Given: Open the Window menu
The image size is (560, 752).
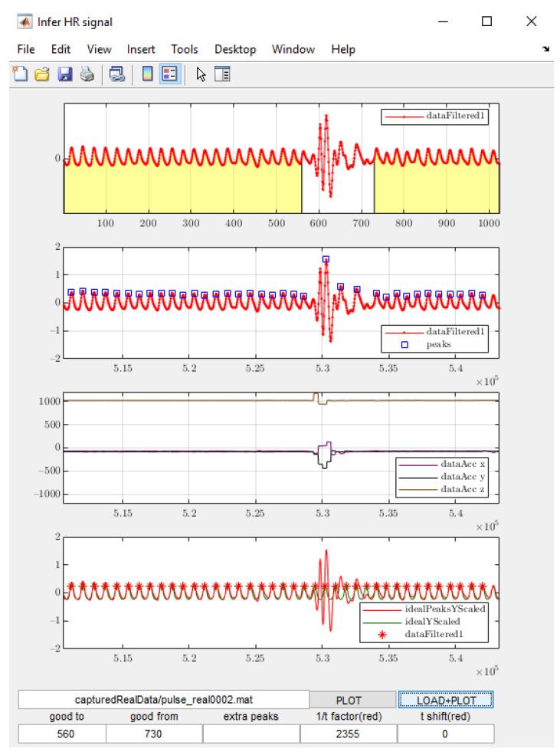Looking at the screenshot, I should 293,49.
